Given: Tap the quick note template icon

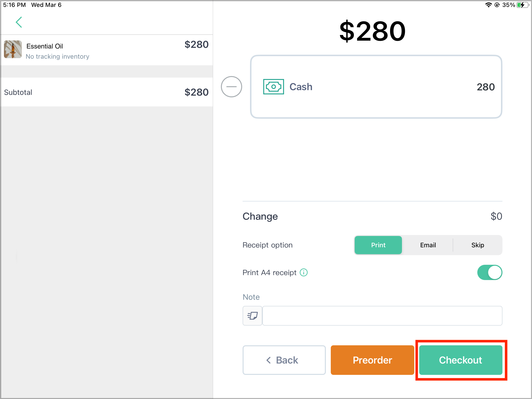Looking at the screenshot, I should click(252, 316).
